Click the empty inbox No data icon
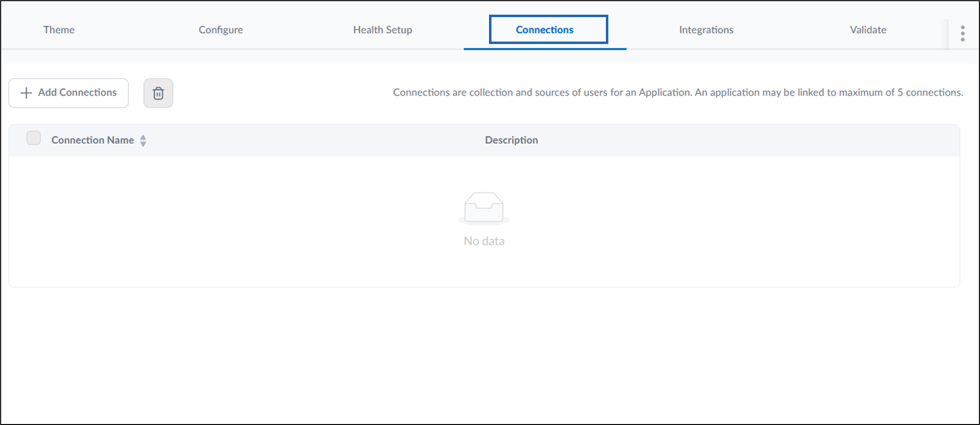The width and height of the screenshot is (980, 425). [484, 208]
